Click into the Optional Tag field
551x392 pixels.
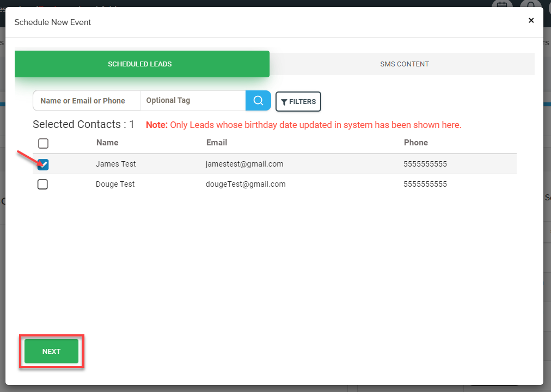pyautogui.click(x=192, y=101)
